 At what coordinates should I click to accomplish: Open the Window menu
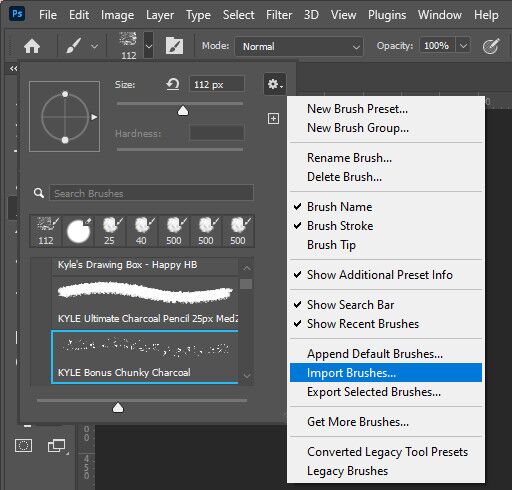(440, 15)
